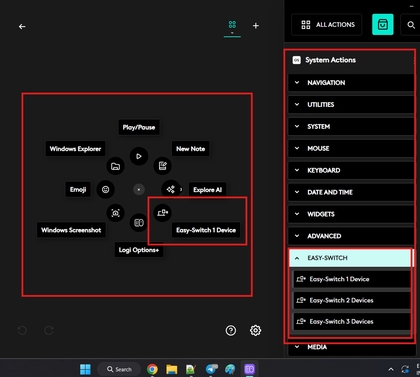
Task: Expand the MEDIA section
Action: 351,347
